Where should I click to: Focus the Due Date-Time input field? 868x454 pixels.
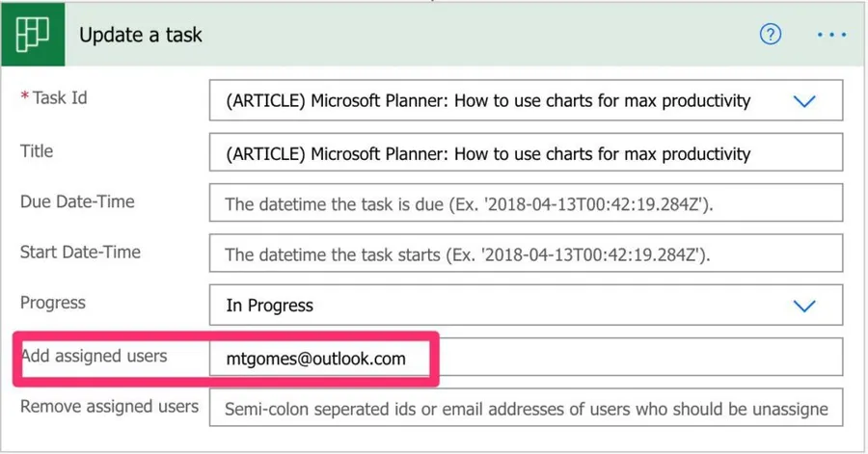coord(526,204)
